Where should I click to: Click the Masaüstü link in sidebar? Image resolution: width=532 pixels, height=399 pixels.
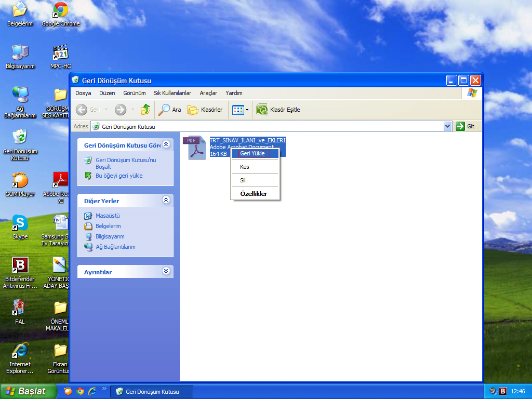(108, 216)
